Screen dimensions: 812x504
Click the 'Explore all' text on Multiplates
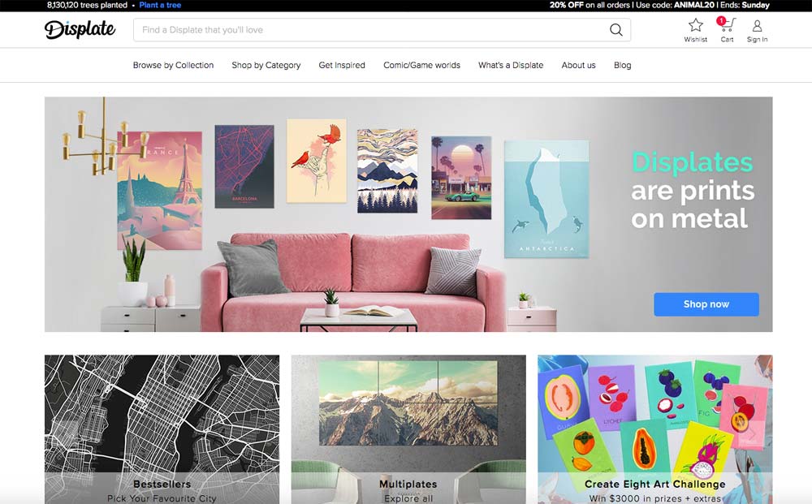point(408,498)
